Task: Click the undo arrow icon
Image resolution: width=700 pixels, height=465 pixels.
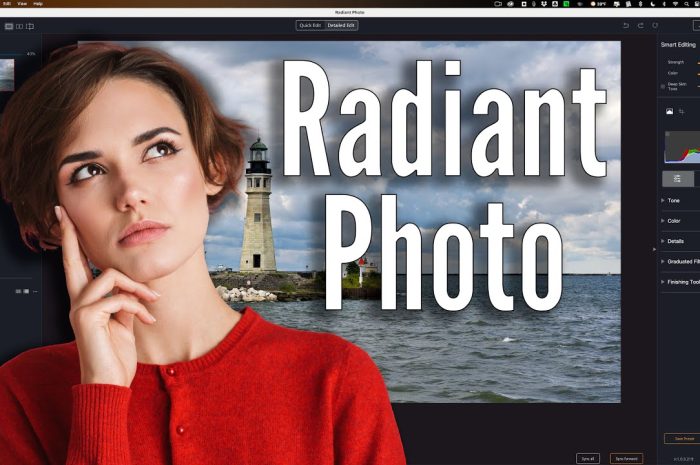Action: 626,25
